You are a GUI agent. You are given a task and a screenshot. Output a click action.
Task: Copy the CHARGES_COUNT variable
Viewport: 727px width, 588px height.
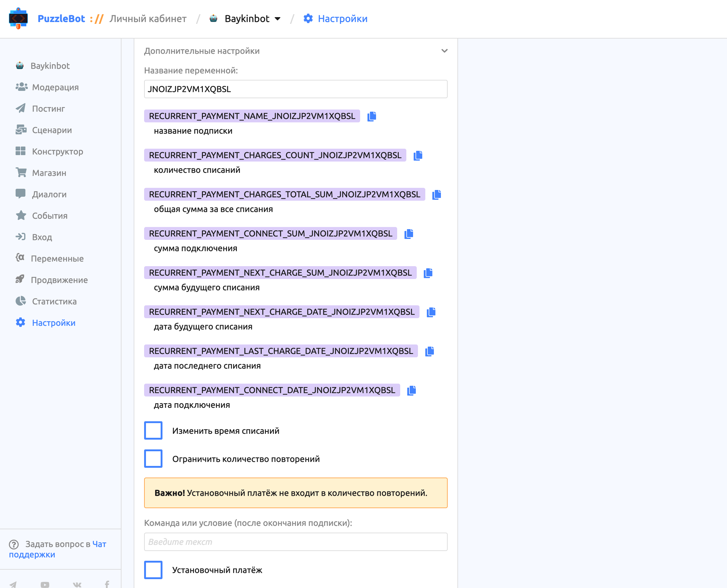(418, 155)
